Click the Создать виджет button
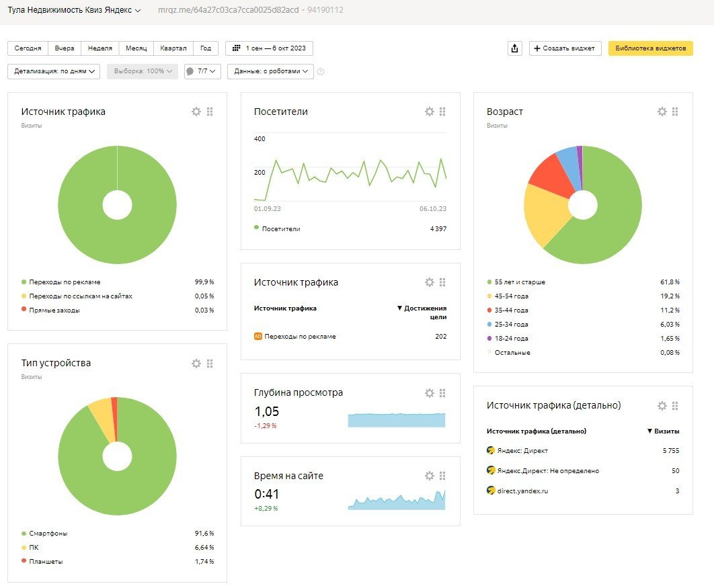Image resolution: width=714 pixels, height=588 pixels. (x=565, y=48)
